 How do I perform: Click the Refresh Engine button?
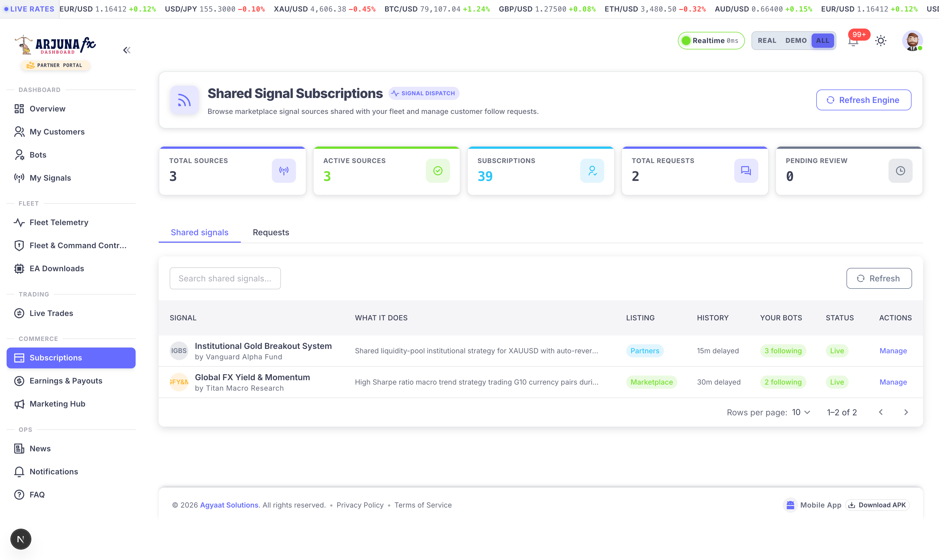[x=863, y=100]
